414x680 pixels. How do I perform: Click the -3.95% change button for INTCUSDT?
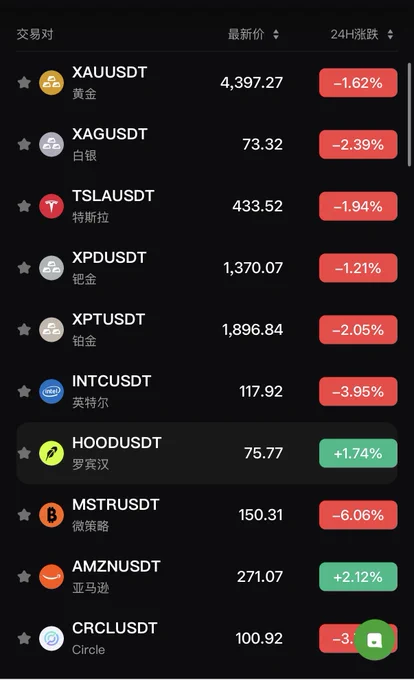tap(358, 392)
